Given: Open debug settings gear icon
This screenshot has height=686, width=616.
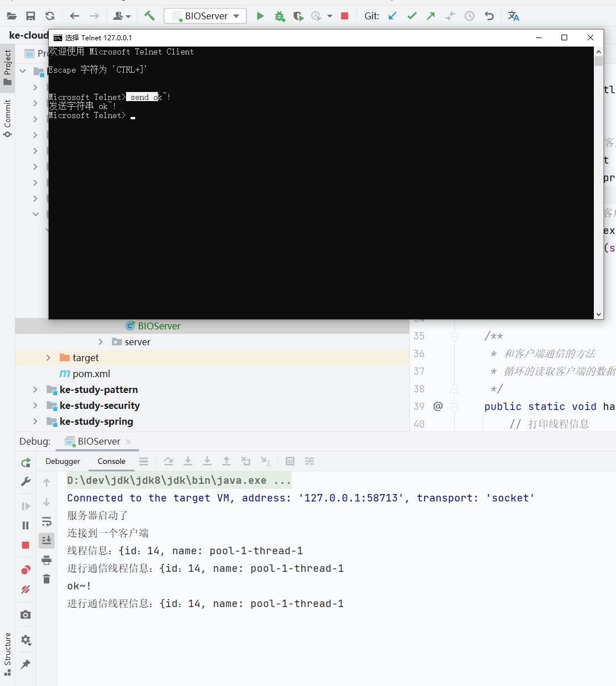Looking at the screenshot, I should pos(26,639).
